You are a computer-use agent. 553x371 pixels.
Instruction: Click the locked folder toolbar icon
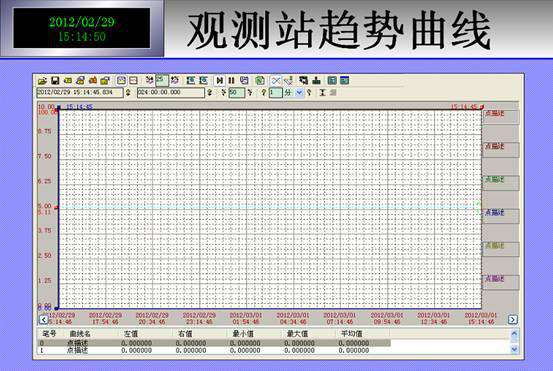[105, 81]
